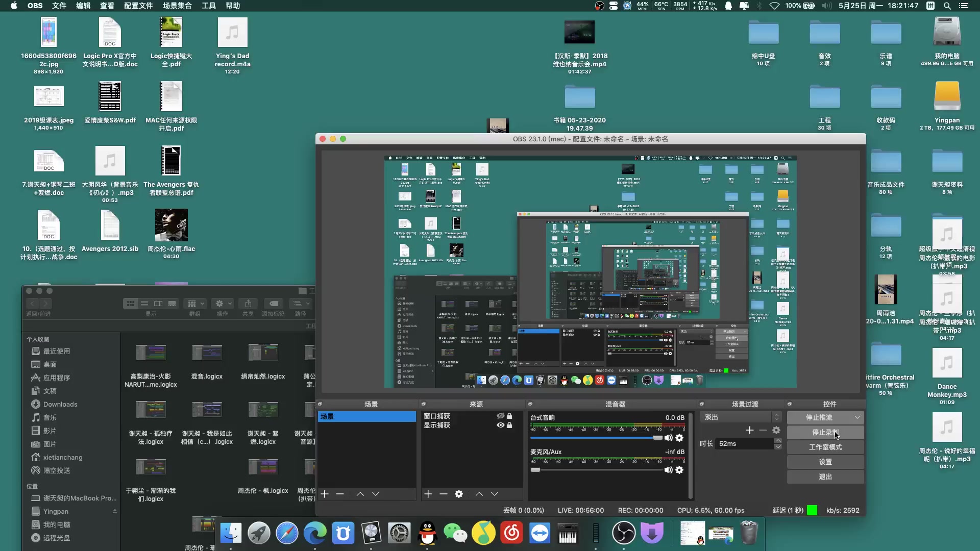980x551 pixels.
Task: Click the Share icon in the Finder toolbar
Action: click(248, 304)
